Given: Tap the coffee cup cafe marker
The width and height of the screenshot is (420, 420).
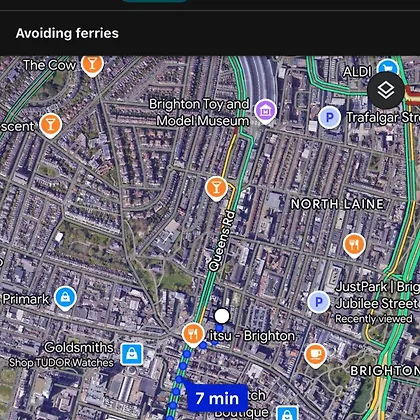Looking at the screenshot, I should coord(315,355).
